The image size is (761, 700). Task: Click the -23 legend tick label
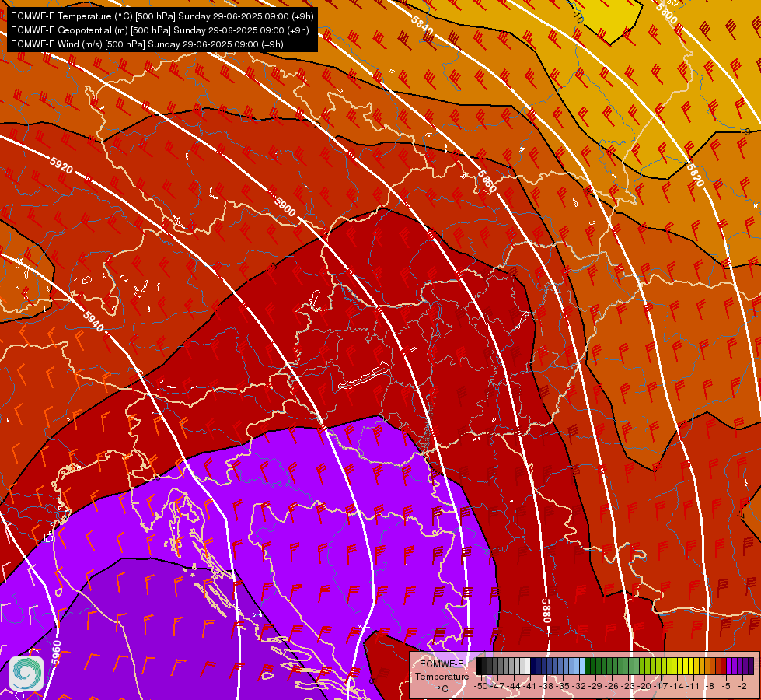tap(628, 686)
